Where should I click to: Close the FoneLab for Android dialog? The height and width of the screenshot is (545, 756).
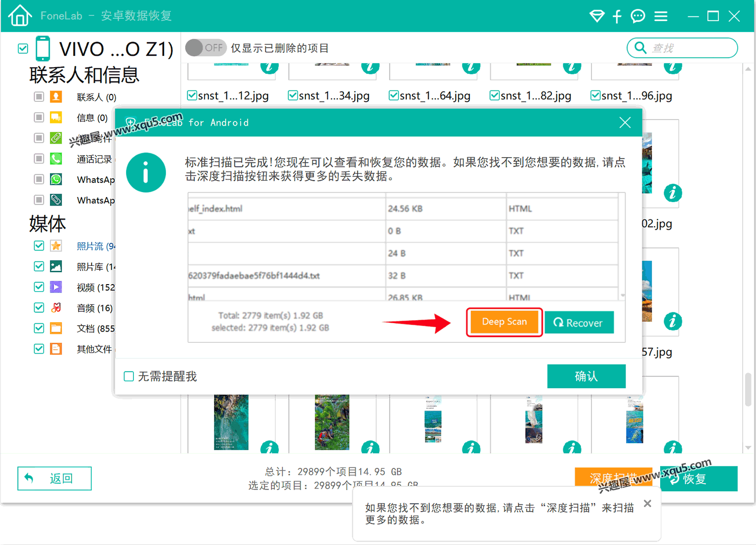tap(625, 123)
